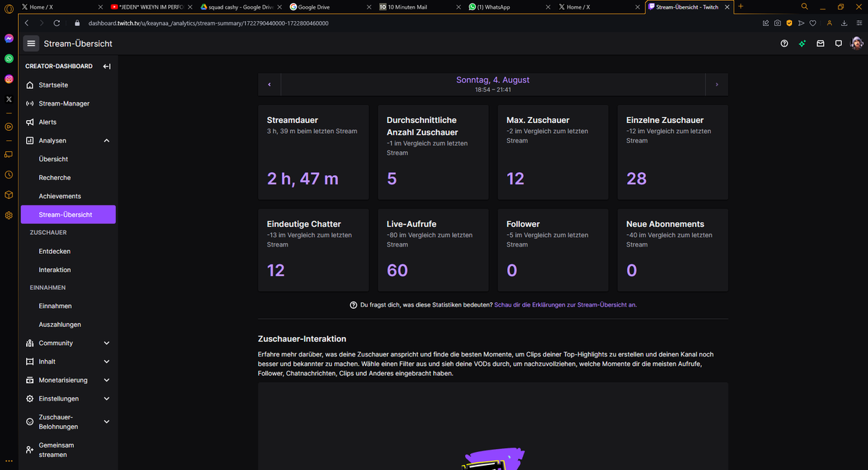
Task: Click the send paper-plane icon in the address bar
Action: [801, 23]
